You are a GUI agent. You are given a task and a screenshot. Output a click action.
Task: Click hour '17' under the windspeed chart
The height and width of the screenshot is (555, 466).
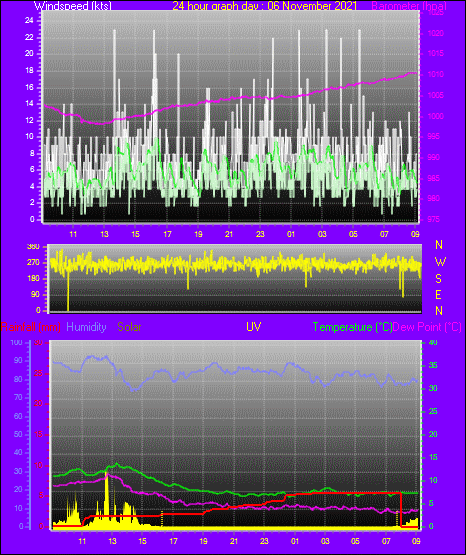click(167, 234)
